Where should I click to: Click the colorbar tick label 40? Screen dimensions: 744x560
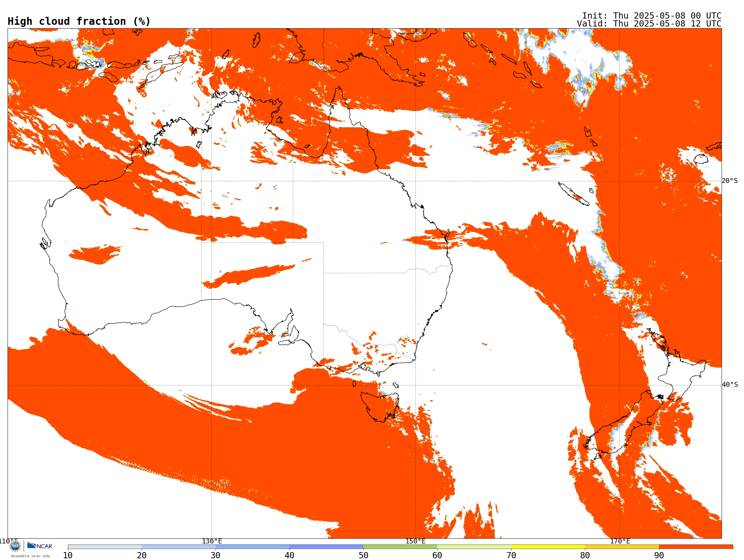[x=289, y=555]
